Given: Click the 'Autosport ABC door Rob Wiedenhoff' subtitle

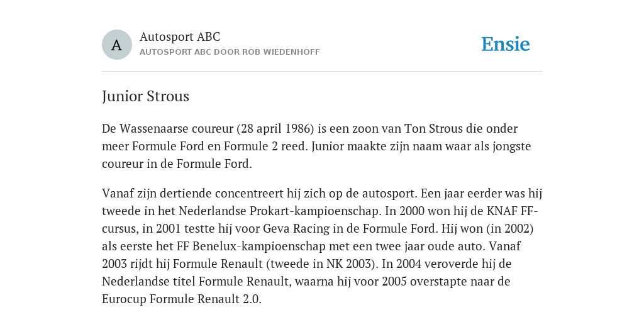Looking at the screenshot, I should click(x=230, y=52).
